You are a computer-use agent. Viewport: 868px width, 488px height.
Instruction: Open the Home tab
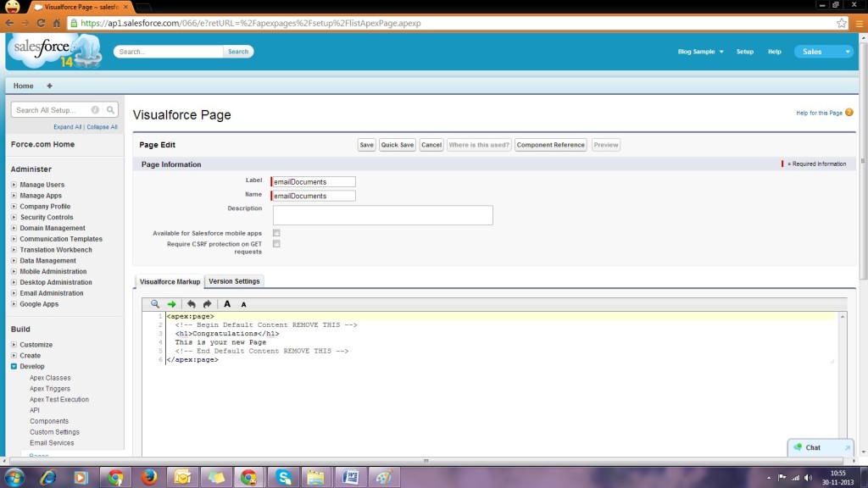tap(23, 86)
